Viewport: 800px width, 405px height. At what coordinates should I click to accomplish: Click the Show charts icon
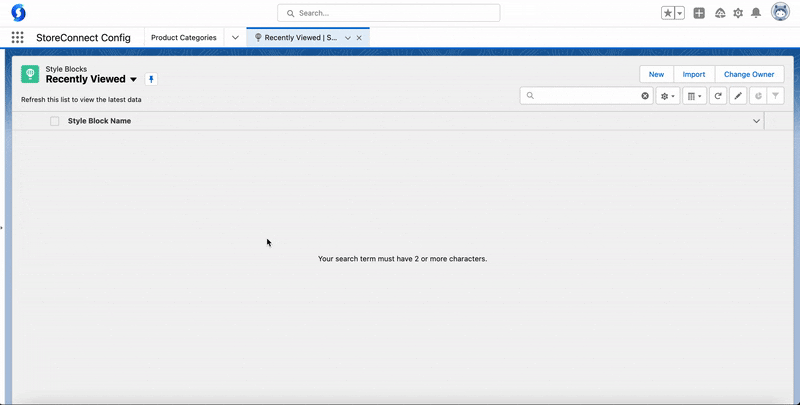click(x=758, y=96)
